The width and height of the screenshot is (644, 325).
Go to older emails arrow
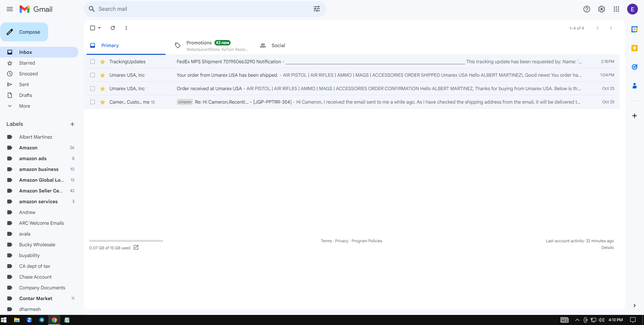click(611, 28)
